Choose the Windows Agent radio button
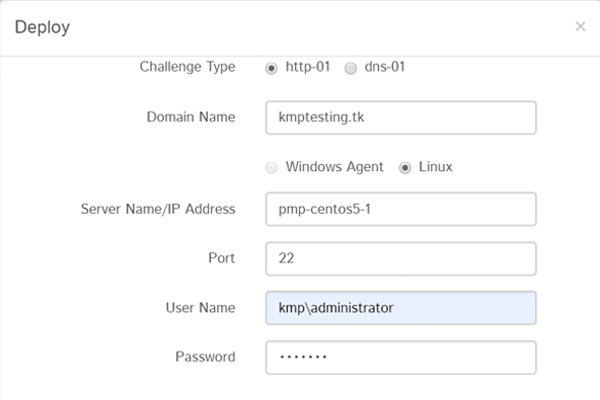Viewport: 600px width, 400px height. tap(271, 167)
